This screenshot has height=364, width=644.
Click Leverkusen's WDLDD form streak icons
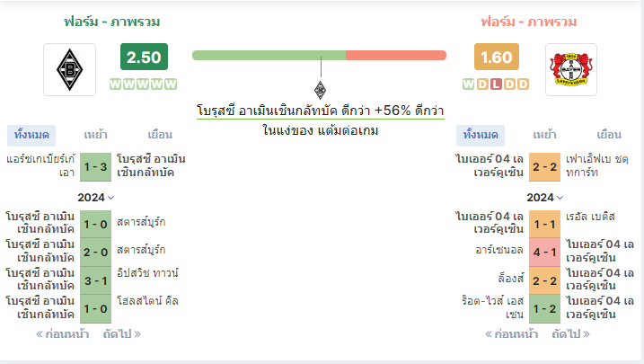pyautogui.click(x=496, y=84)
